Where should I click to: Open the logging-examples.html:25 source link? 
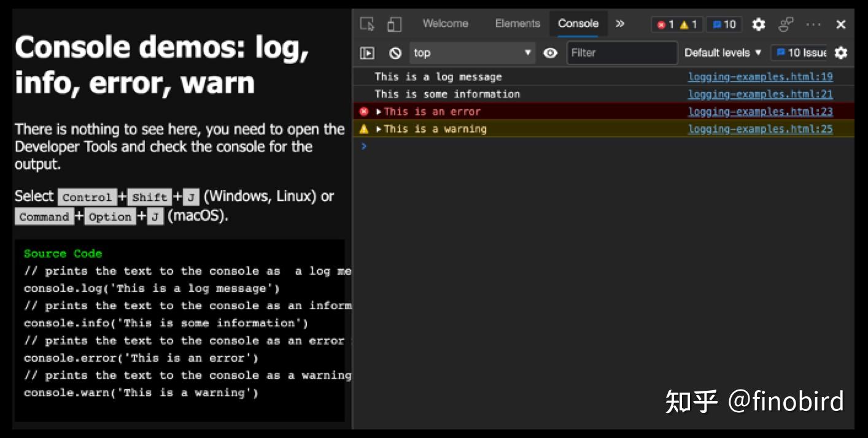760,129
